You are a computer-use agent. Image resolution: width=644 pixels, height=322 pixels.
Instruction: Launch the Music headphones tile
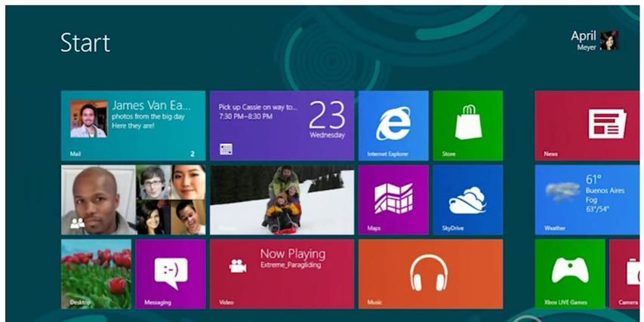click(x=430, y=273)
